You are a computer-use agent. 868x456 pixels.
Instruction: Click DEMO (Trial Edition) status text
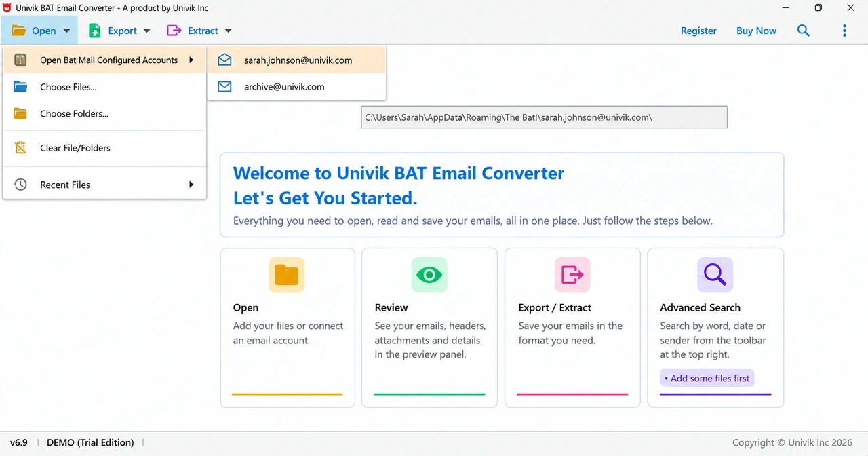point(90,442)
